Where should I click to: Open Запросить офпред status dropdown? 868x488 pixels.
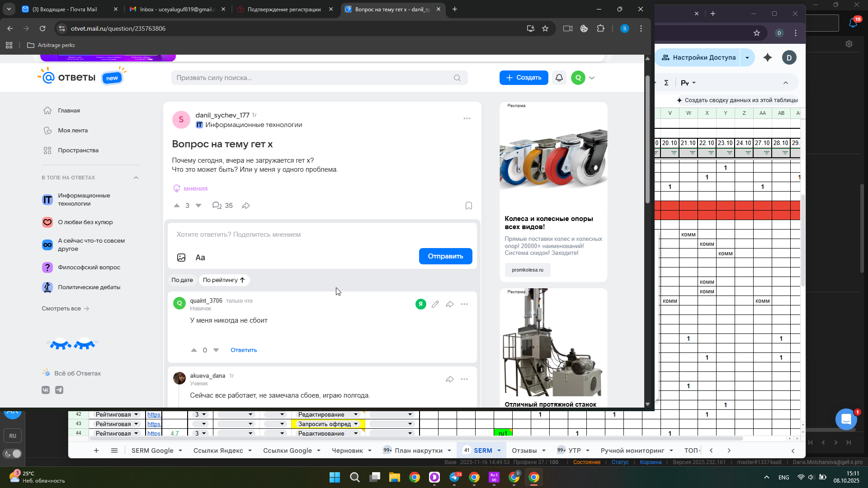coord(356,424)
